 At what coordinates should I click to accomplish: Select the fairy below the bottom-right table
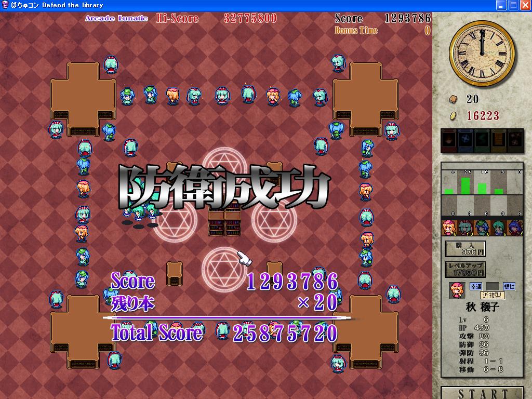(338, 364)
